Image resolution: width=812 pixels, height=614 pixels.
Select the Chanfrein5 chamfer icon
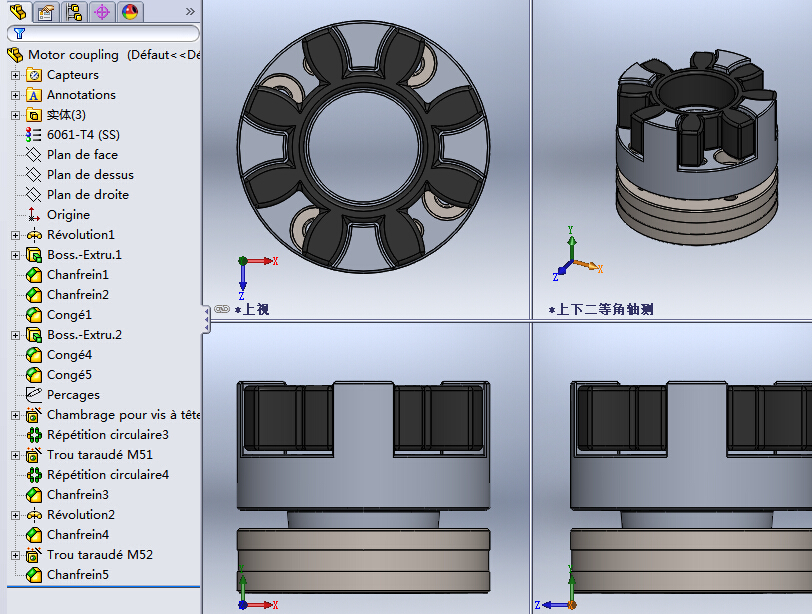click(34, 575)
